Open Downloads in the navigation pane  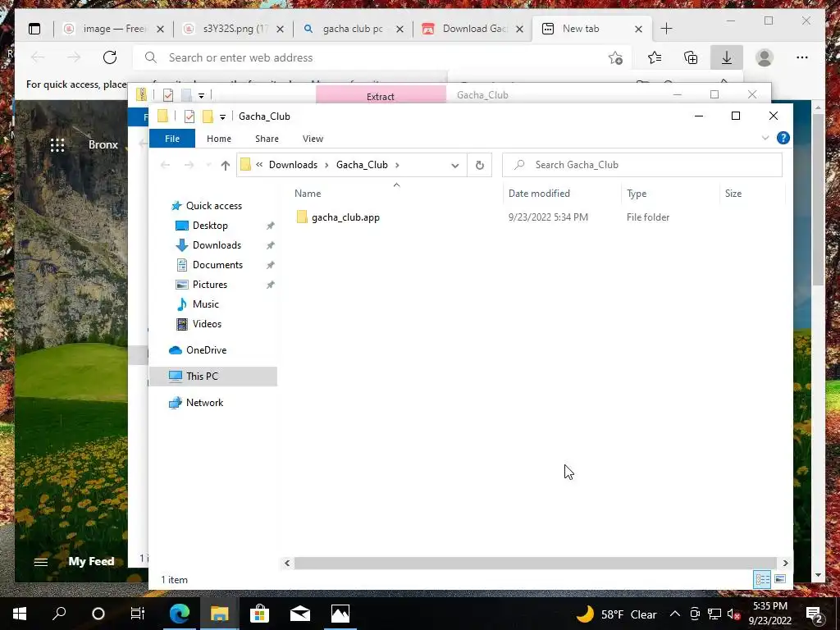pos(217,245)
